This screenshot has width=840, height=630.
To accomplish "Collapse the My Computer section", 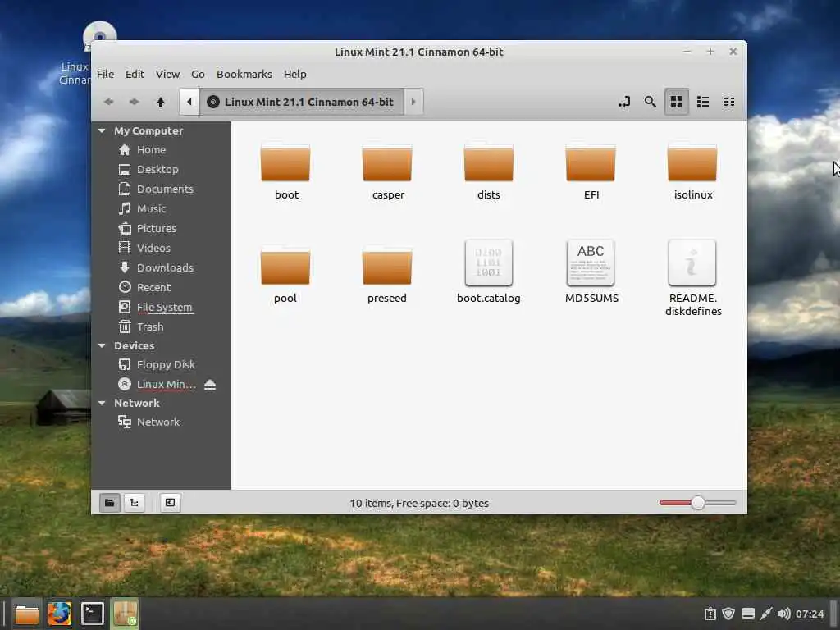I will (102, 130).
